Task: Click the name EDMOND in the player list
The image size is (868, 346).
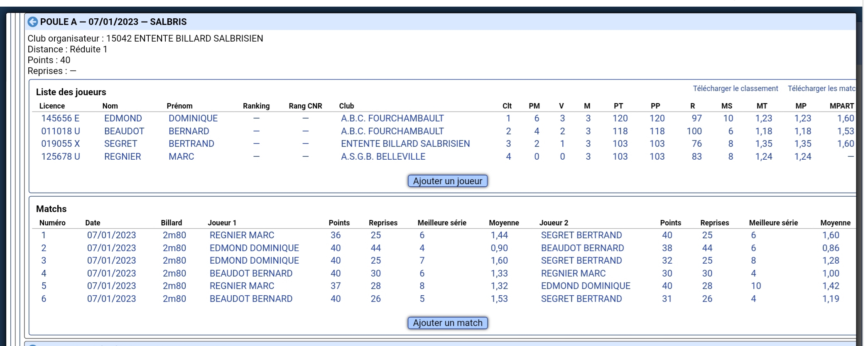Action: 123,119
